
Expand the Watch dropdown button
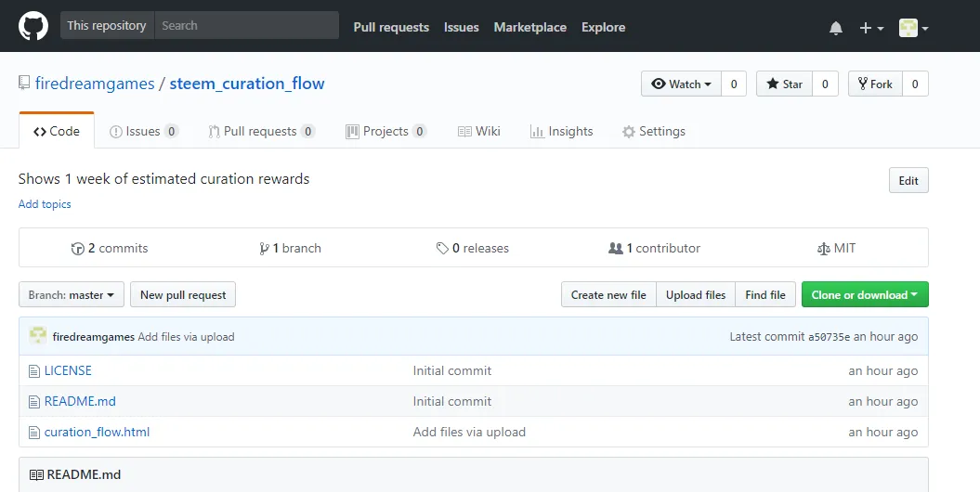[681, 84]
